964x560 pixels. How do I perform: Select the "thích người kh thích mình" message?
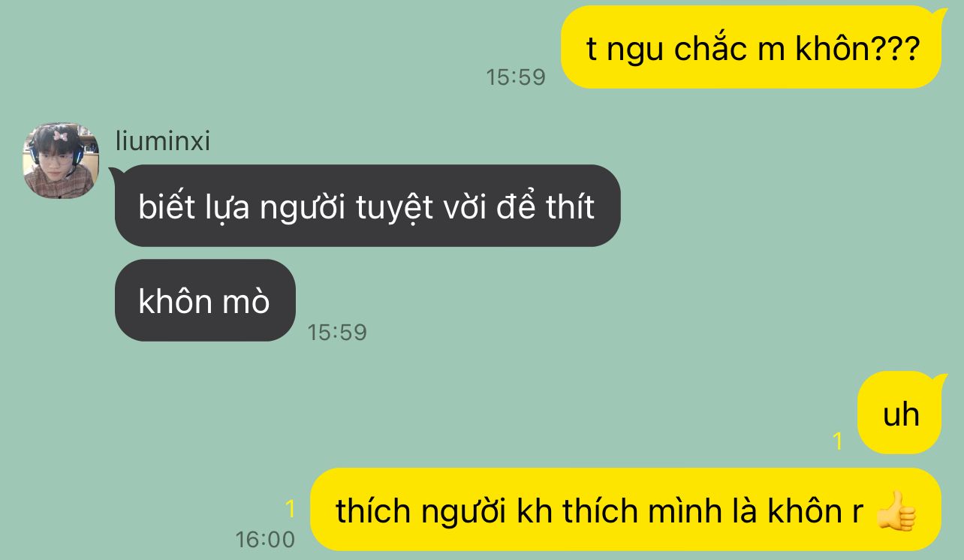click(625, 510)
